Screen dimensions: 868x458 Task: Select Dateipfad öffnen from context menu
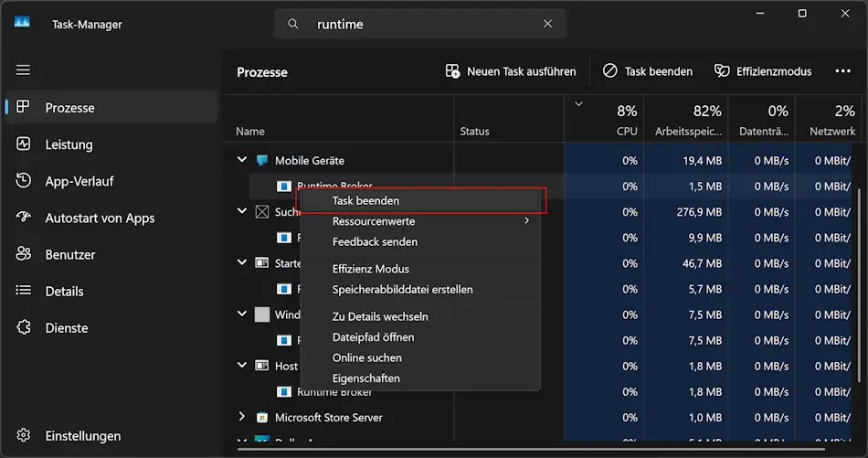(373, 337)
